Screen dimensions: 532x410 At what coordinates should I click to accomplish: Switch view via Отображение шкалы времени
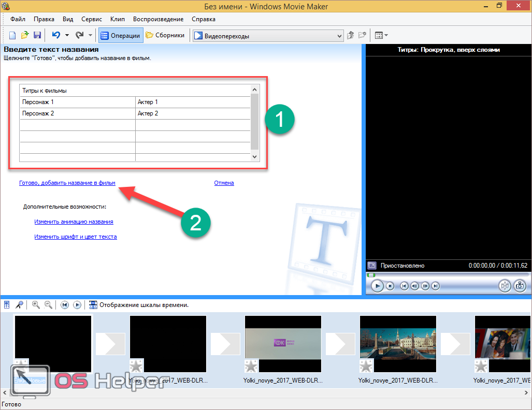[138, 305]
